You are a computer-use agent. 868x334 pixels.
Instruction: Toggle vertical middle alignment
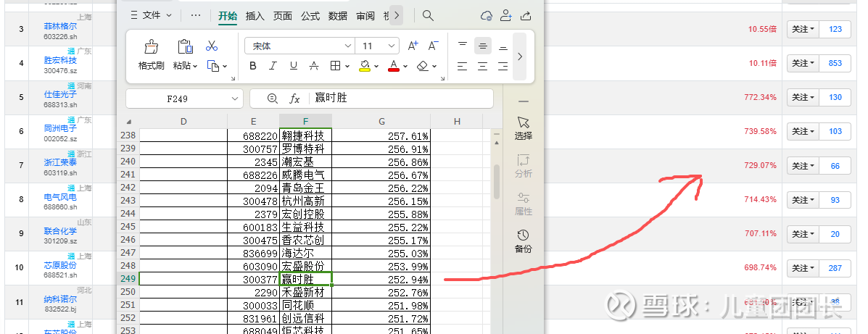[483, 46]
